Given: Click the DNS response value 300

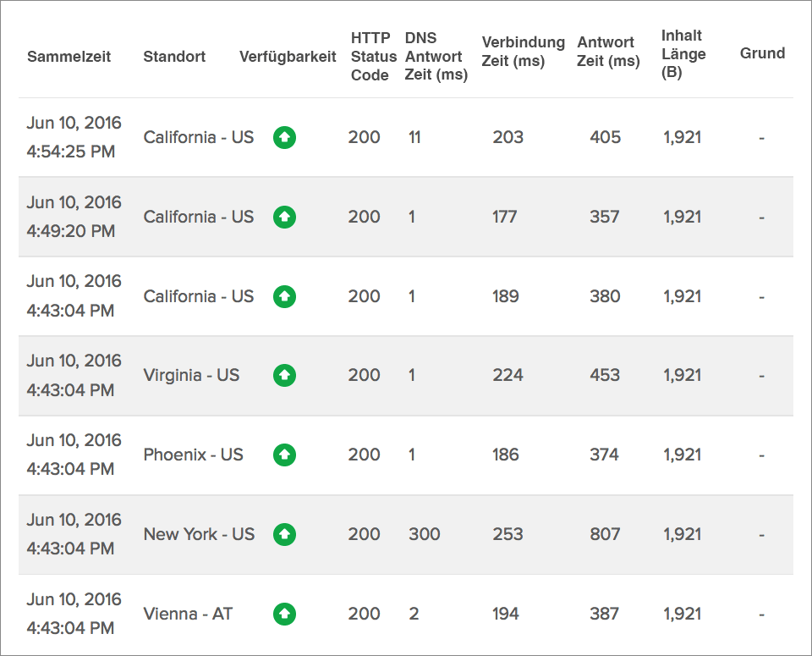Looking at the screenshot, I should pyautogui.click(x=424, y=534).
